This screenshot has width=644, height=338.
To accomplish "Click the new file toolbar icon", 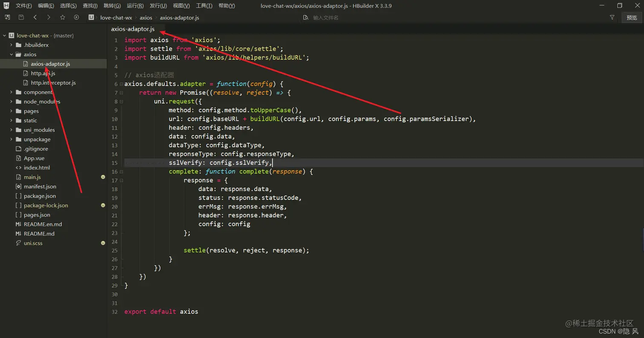I will (7, 17).
